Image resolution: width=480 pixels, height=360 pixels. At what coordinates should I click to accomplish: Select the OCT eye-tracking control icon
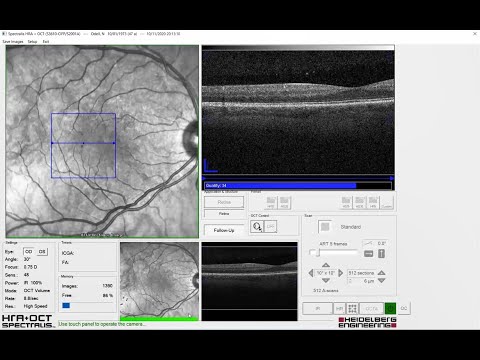coord(257,227)
